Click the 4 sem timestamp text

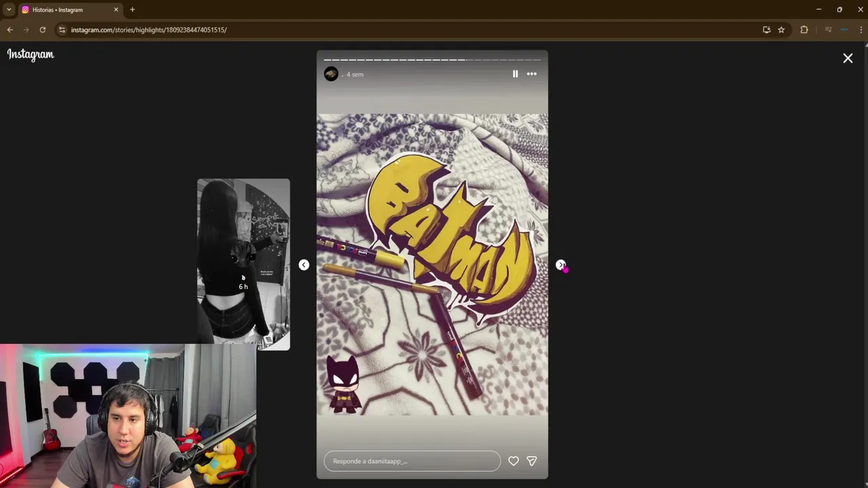tap(355, 75)
